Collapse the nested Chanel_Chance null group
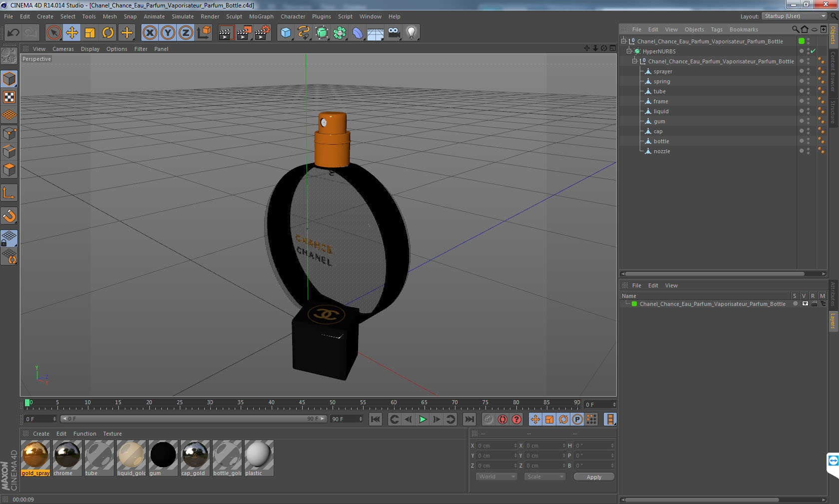The image size is (839, 504). pos(635,61)
